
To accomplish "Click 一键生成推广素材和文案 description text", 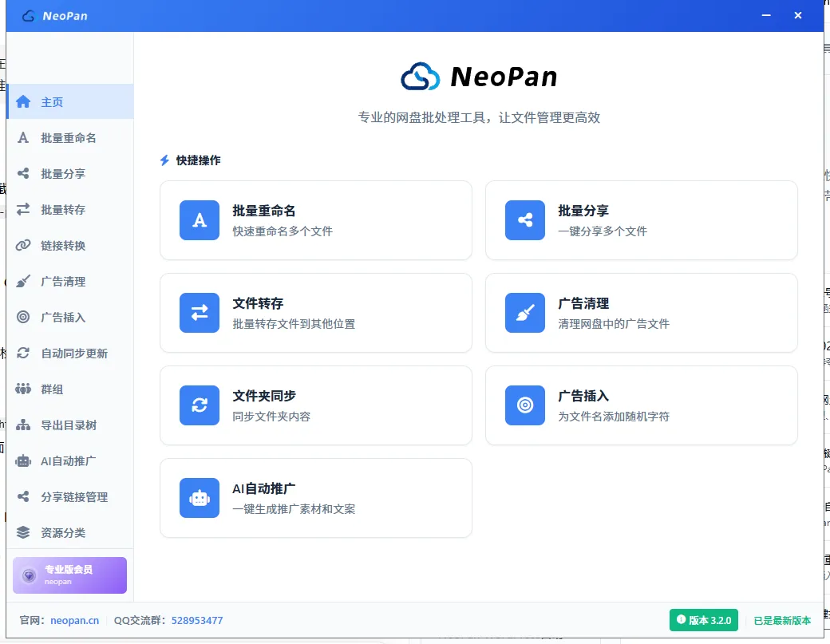I will pos(294,509).
